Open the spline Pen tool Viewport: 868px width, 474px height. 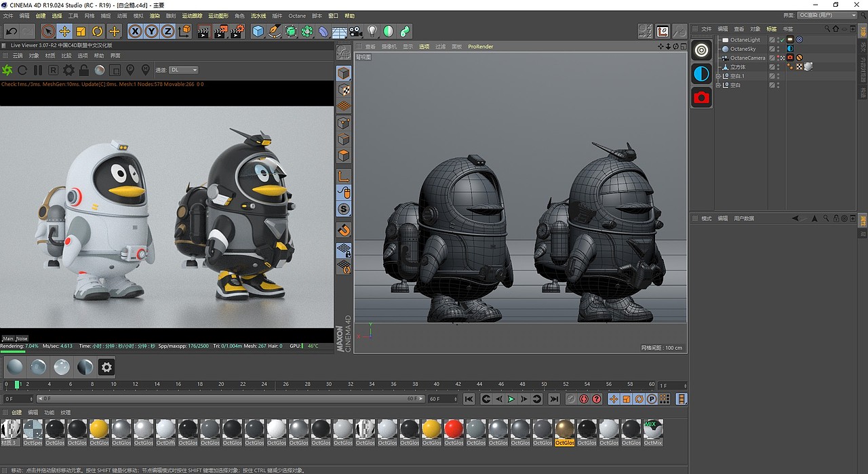(x=275, y=31)
